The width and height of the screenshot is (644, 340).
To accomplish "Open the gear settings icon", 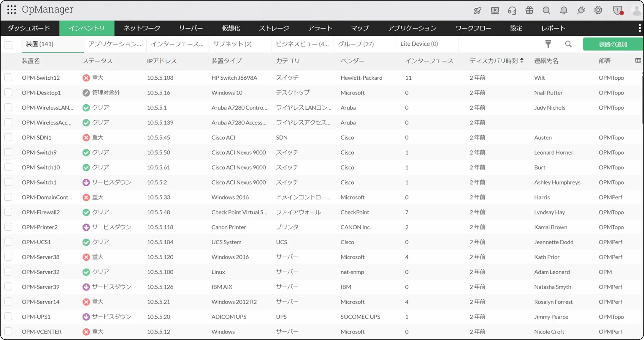I will point(598,10).
